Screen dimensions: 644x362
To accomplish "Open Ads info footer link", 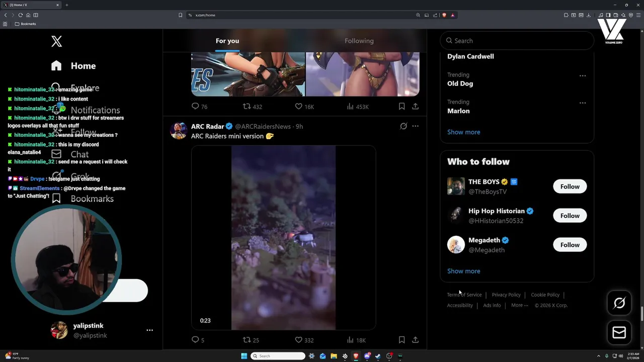I will point(492,305).
